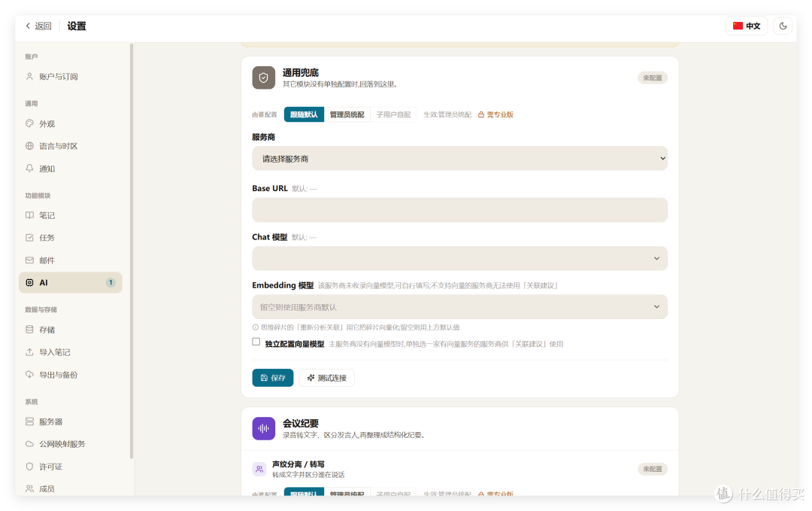Open 通知 settings in the sidebar
Image resolution: width=812 pixels, height=511 pixels.
[71, 169]
